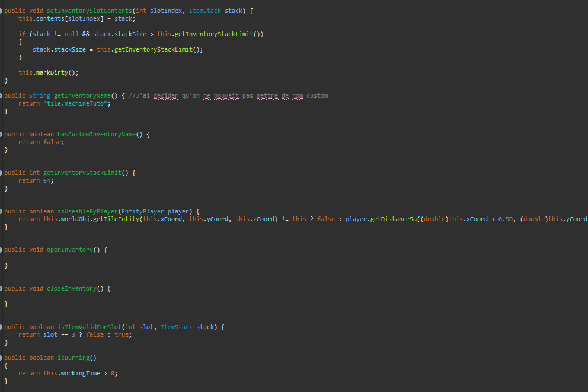Collapse the setInventorySlotContents method fold marker
This screenshot has width=588, height=392.
pyautogui.click(x=1, y=11)
